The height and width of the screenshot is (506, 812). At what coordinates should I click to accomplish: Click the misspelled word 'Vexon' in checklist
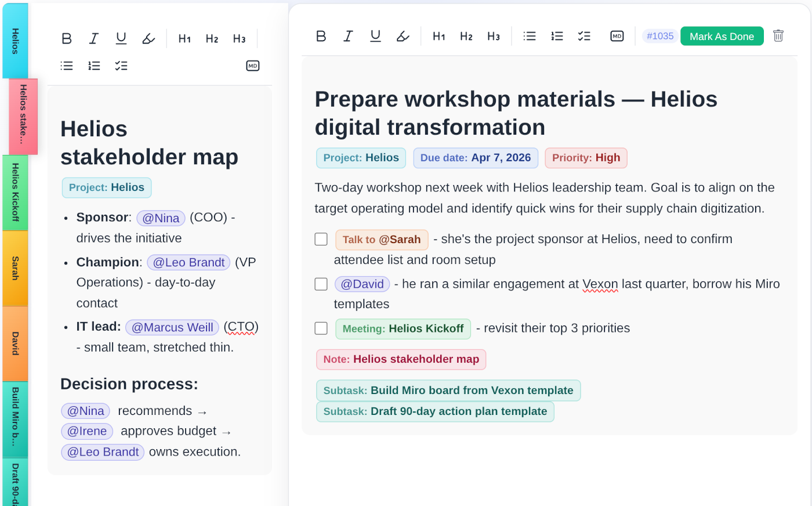pos(600,284)
